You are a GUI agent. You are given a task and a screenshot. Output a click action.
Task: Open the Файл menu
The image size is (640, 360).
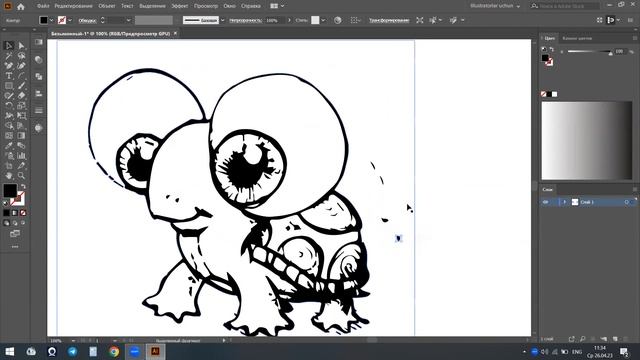click(x=43, y=6)
